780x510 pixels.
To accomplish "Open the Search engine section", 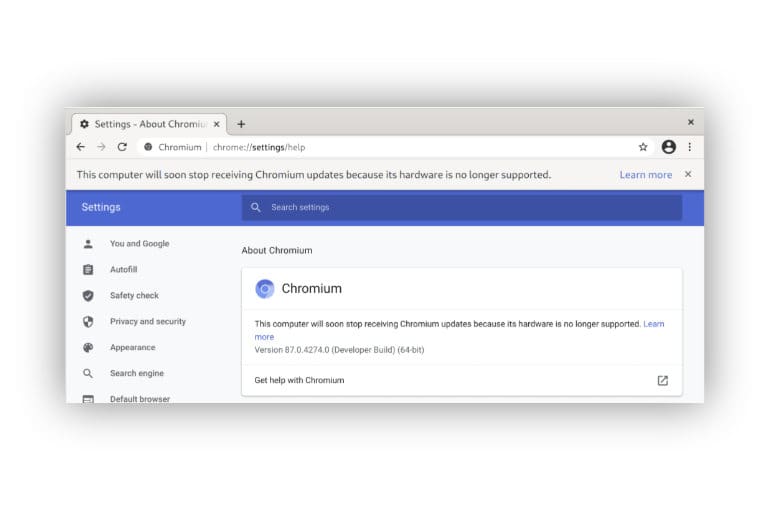I will click(x=137, y=373).
